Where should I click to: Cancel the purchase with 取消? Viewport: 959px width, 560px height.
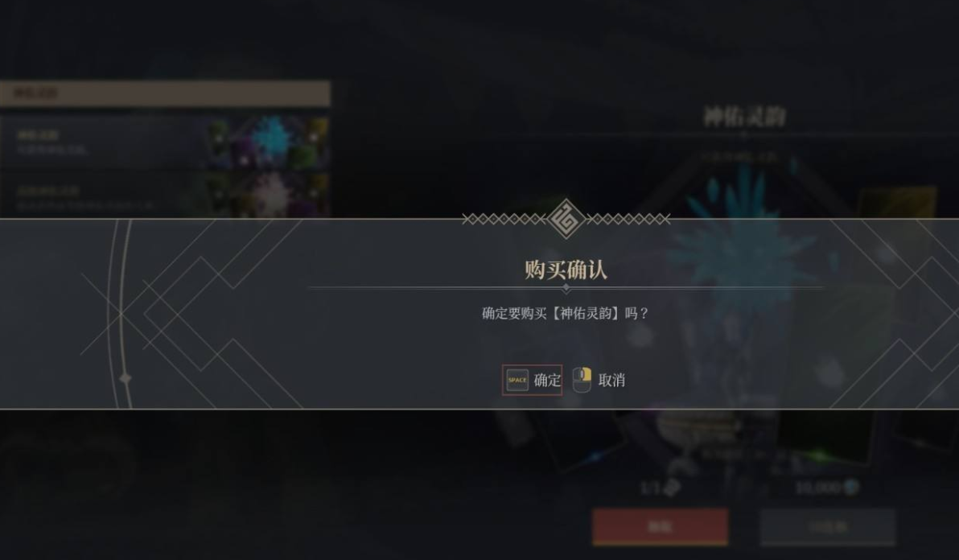pos(611,381)
